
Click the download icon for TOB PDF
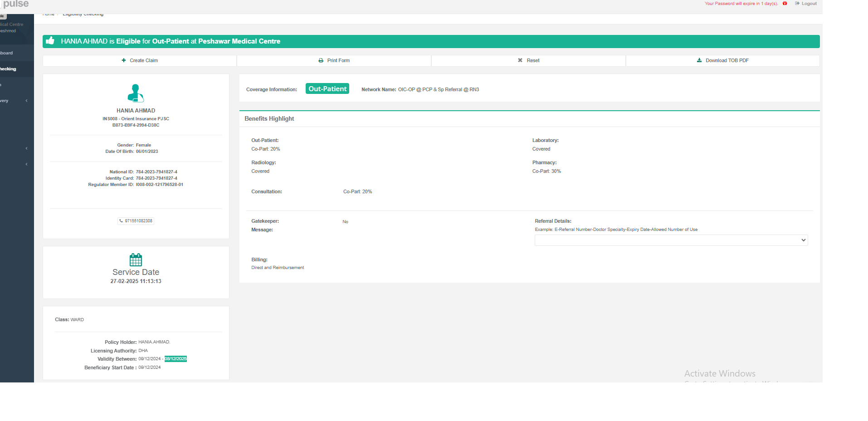[699, 60]
